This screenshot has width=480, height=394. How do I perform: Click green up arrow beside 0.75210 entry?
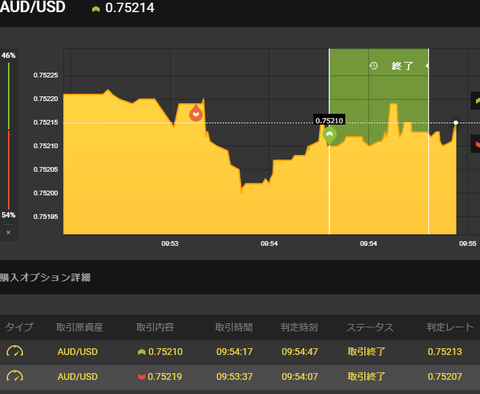142,352
